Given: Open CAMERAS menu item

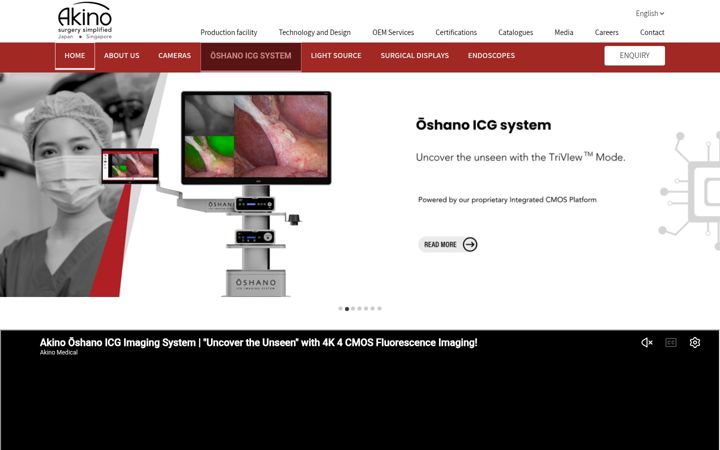Looking at the screenshot, I should tap(174, 56).
